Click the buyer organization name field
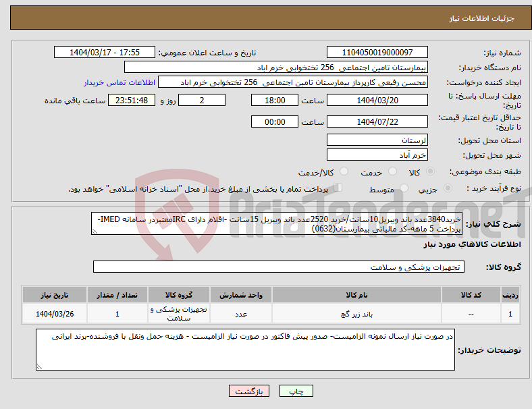The width and height of the screenshot is (532, 409). coord(276,67)
